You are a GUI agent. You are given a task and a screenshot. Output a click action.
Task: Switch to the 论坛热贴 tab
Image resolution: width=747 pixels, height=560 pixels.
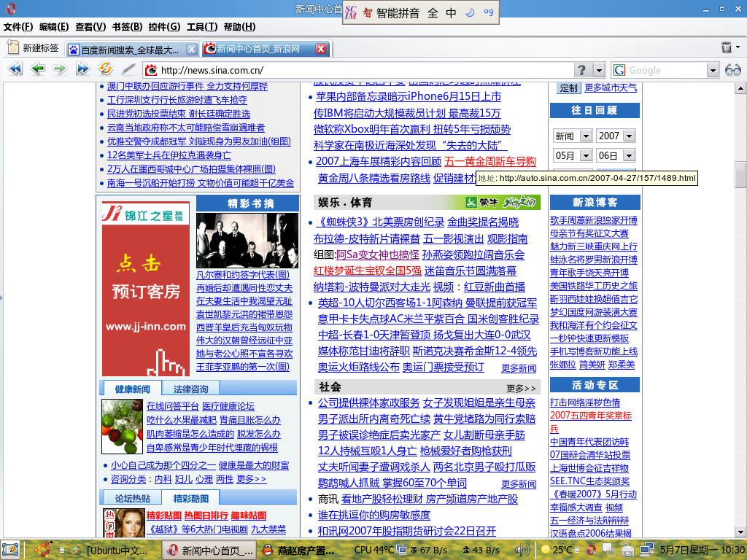coord(133,498)
